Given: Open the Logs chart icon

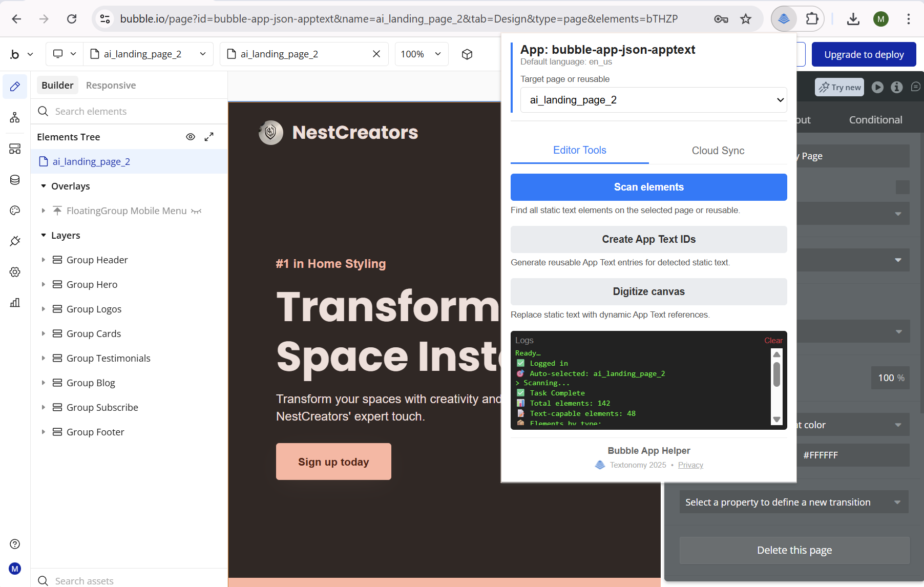Looking at the screenshot, I should [x=14, y=303].
